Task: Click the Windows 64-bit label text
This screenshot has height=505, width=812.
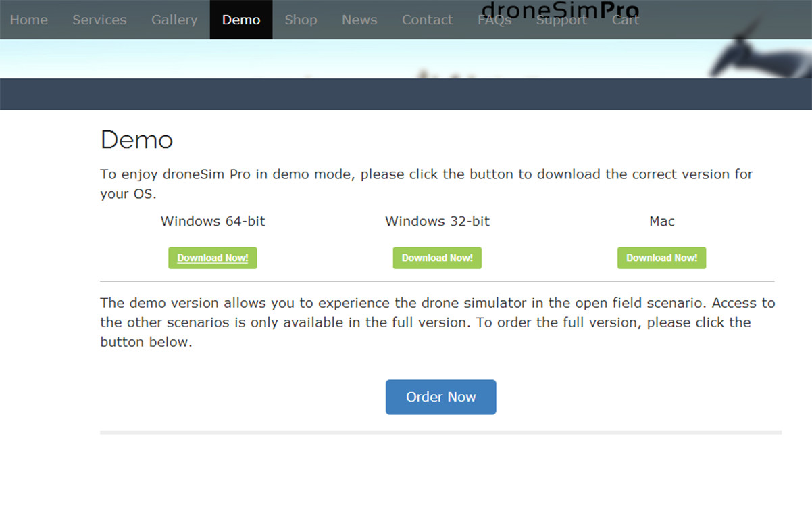Action: pos(213,221)
